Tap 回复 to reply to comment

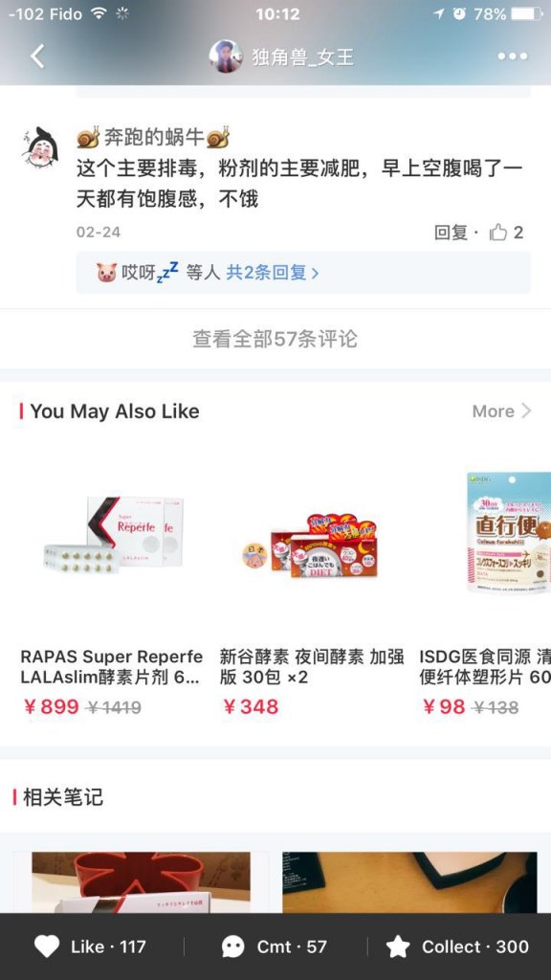pyautogui.click(x=451, y=233)
